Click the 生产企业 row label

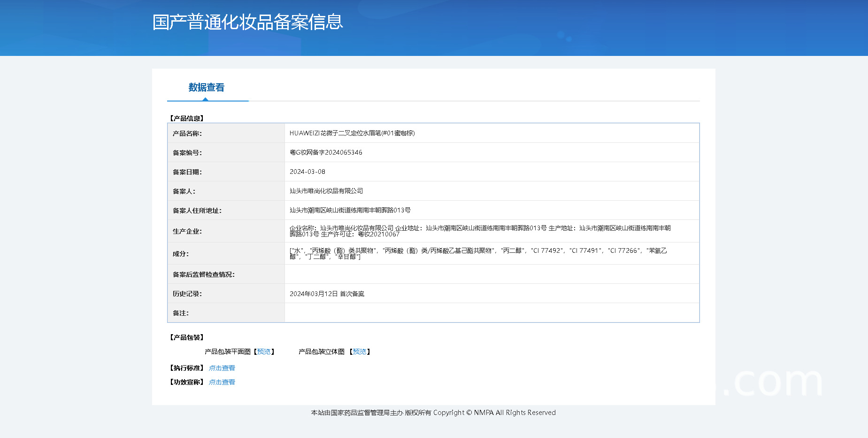point(187,231)
